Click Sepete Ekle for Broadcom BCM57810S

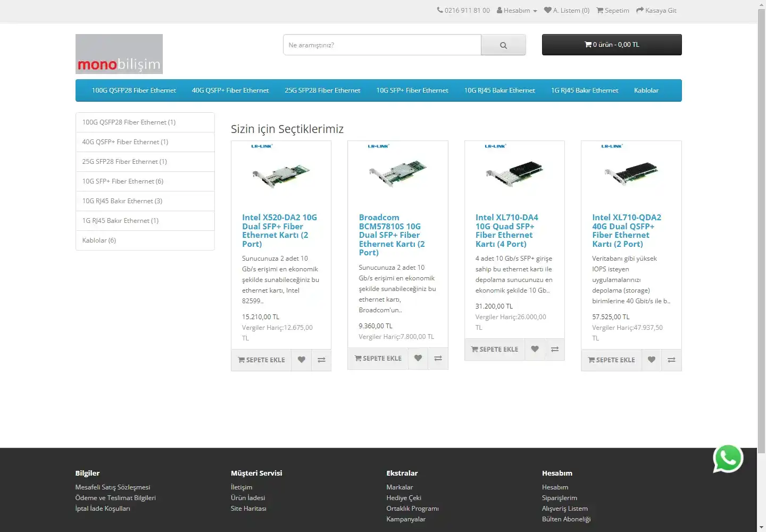pyautogui.click(x=378, y=359)
